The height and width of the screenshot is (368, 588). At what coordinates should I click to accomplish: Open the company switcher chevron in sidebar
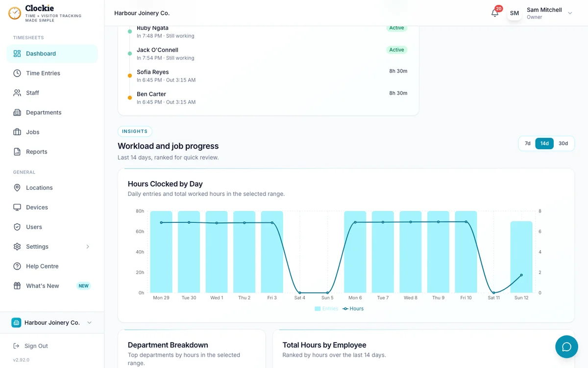pos(89,322)
